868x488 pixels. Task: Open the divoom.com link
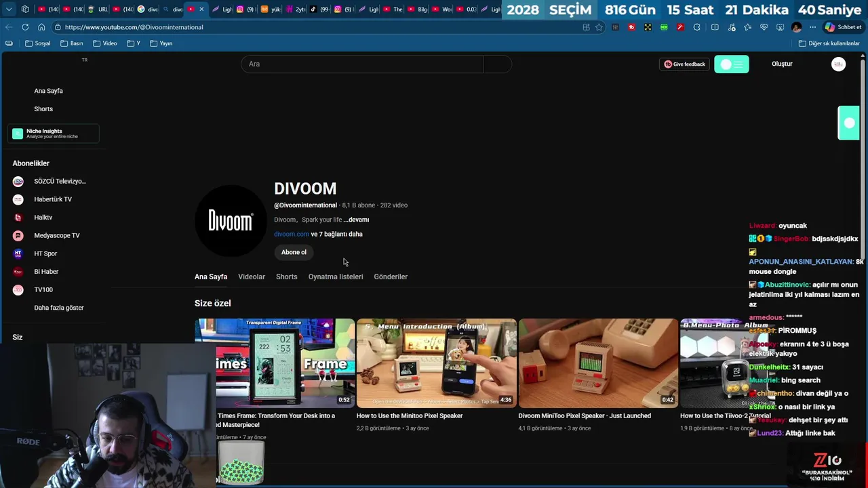coord(292,234)
